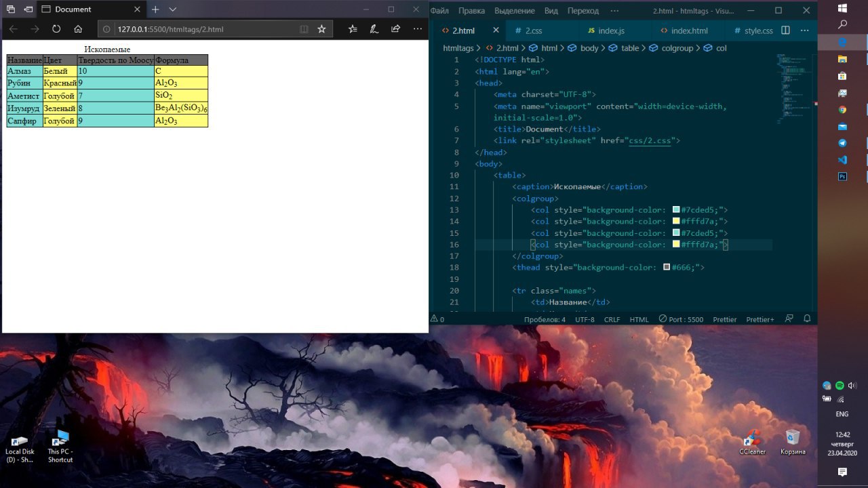Image resolution: width=868 pixels, height=488 pixels.
Task: Open File Explorer from the taskbar
Action: (x=842, y=60)
